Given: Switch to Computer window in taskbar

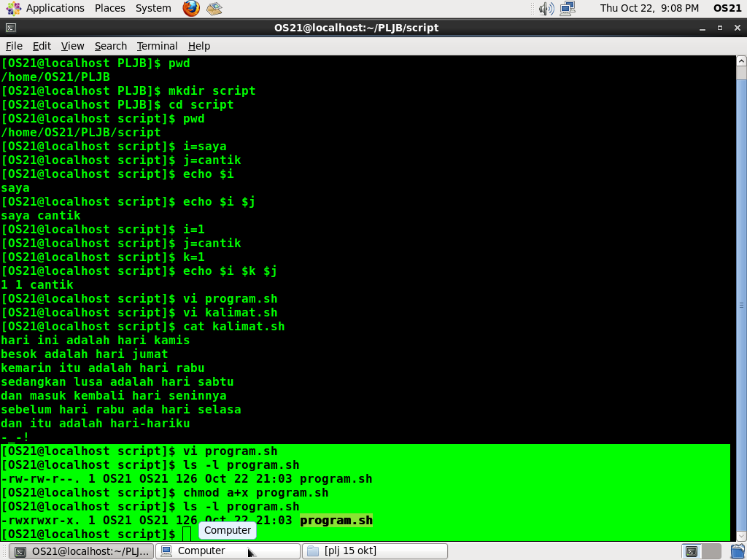Looking at the screenshot, I should pyautogui.click(x=228, y=551).
